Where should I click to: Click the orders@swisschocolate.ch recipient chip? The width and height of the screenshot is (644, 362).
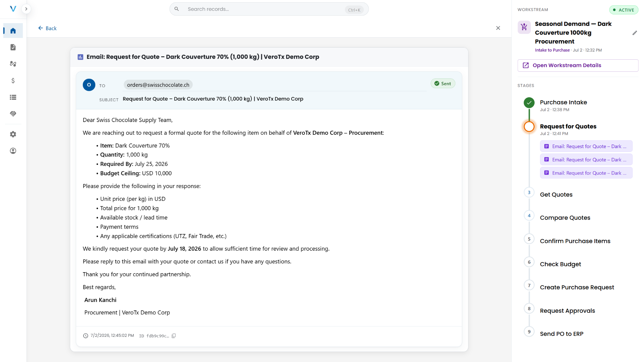(158, 85)
